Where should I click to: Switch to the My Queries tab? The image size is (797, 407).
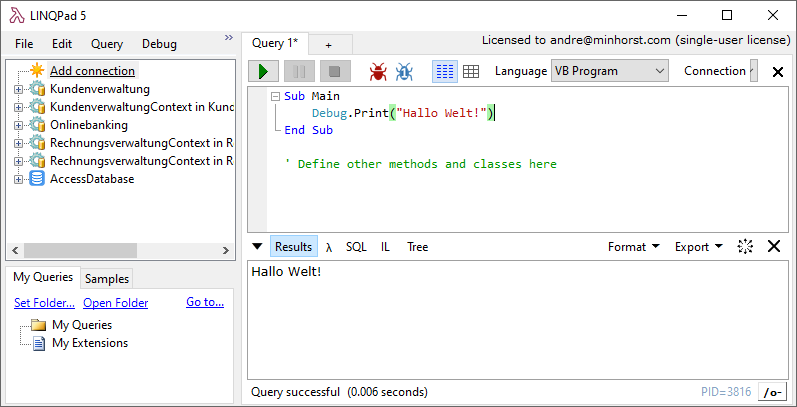pyautogui.click(x=43, y=277)
